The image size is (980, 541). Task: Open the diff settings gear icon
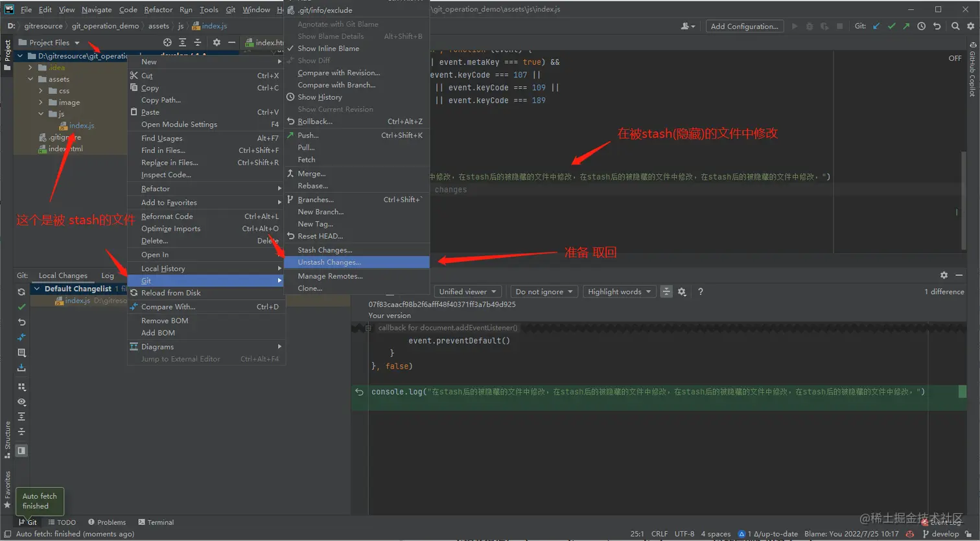tap(681, 292)
